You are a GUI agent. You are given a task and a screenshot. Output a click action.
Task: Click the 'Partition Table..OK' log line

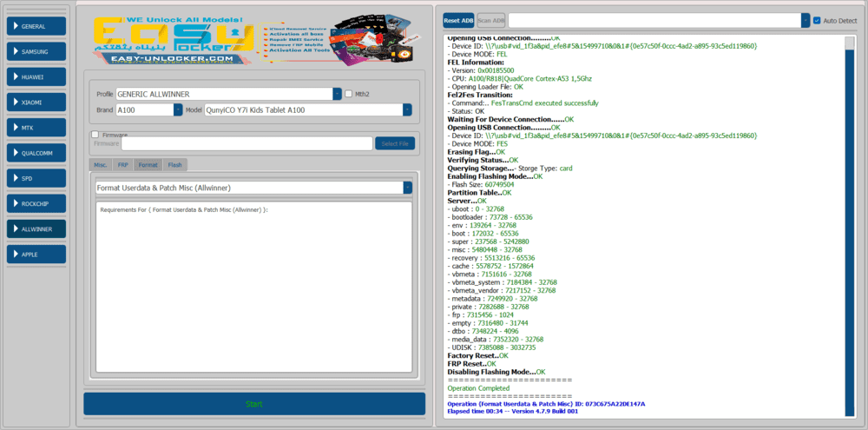click(x=479, y=193)
